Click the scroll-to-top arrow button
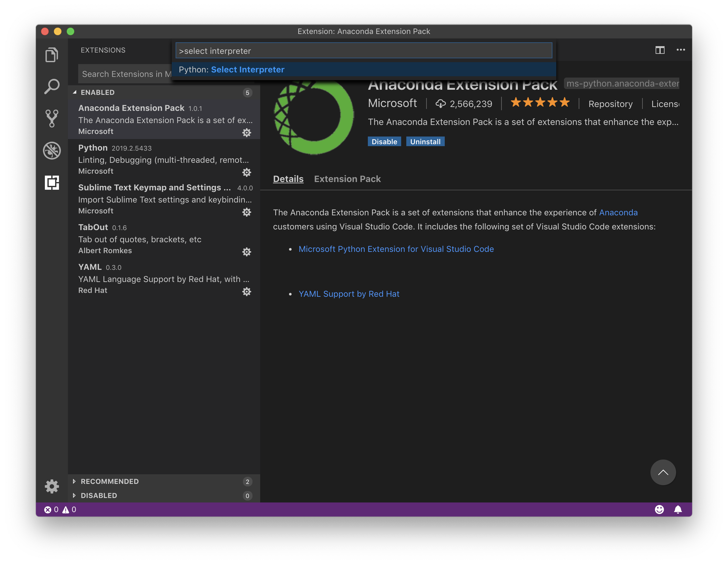The height and width of the screenshot is (564, 728). (663, 472)
